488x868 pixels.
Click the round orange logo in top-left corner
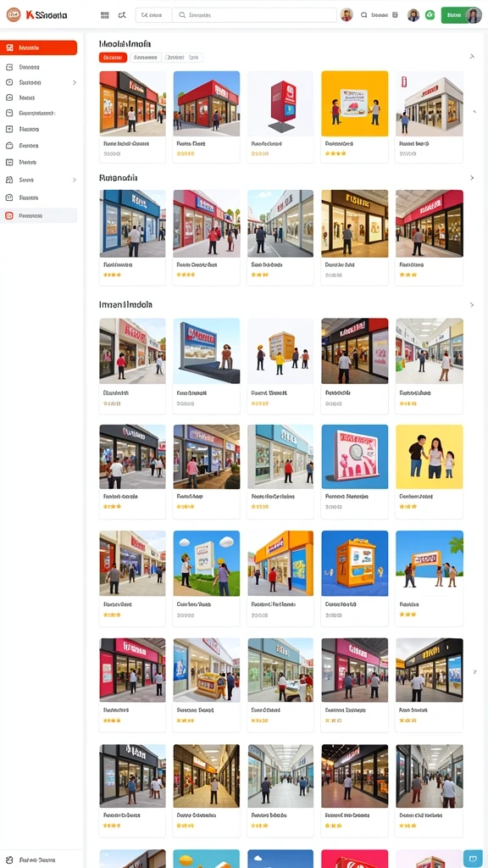click(14, 15)
